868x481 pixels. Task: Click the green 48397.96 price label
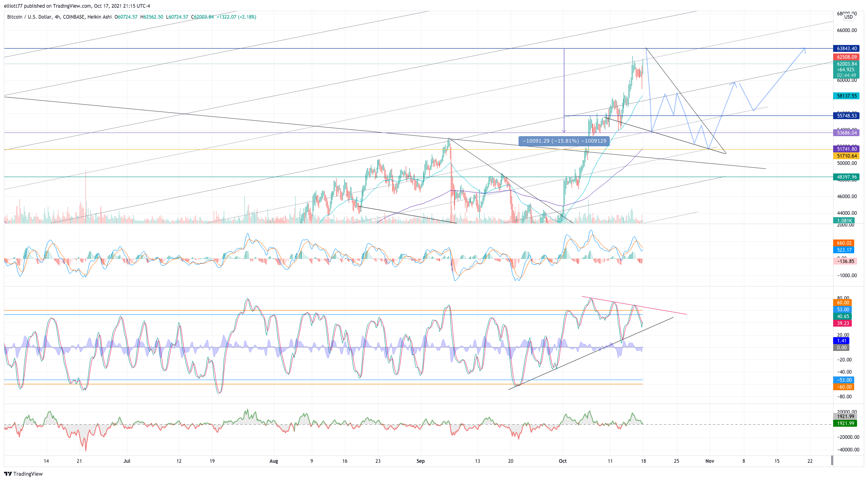pyautogui.click(x=847, y=177)
